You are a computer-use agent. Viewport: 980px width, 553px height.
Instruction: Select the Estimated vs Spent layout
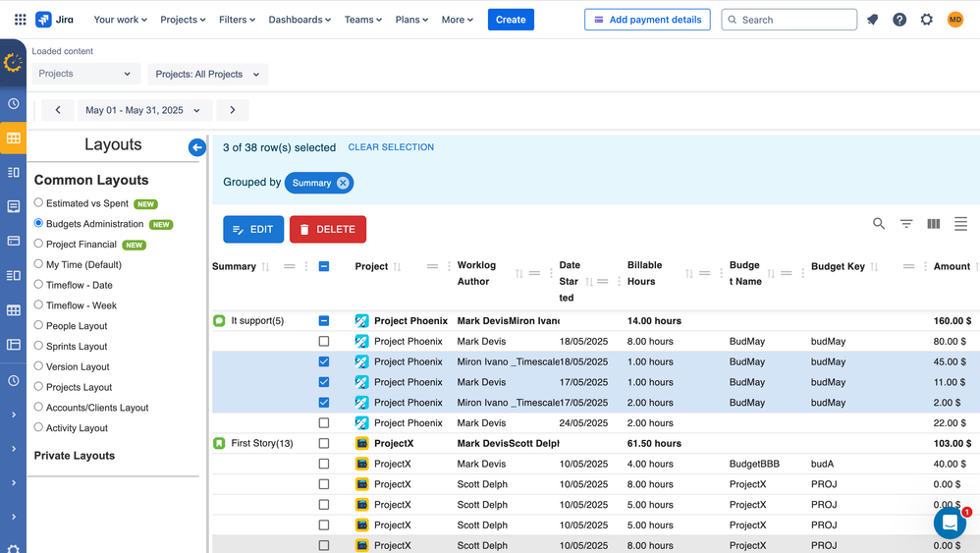point(38,203)
